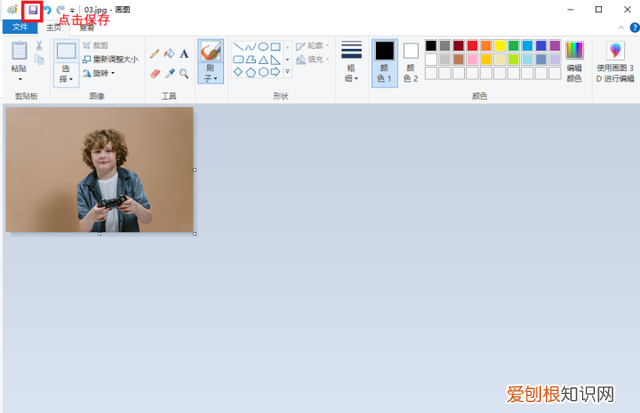Click the Save icon in title bar
Viewport: 640px width, 413px height.
click(x=32, y=10)
